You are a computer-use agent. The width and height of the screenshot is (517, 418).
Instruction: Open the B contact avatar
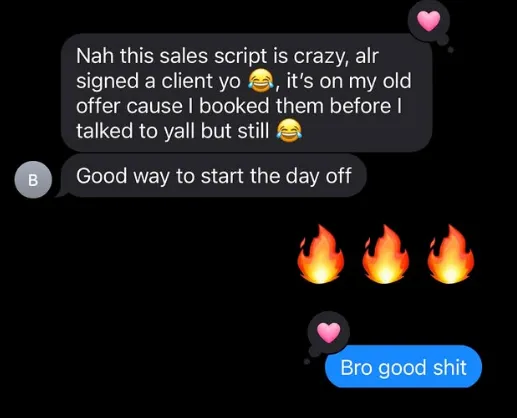coord(33,180)
